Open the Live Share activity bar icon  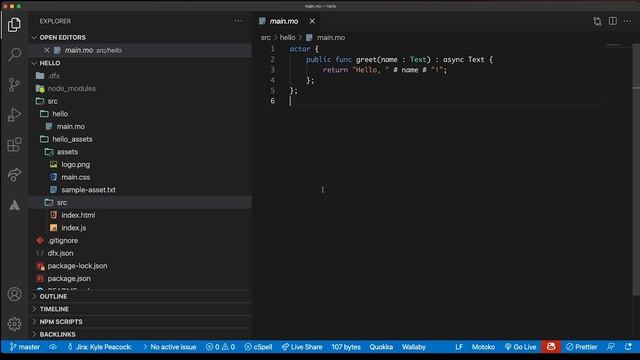(14, 175)
